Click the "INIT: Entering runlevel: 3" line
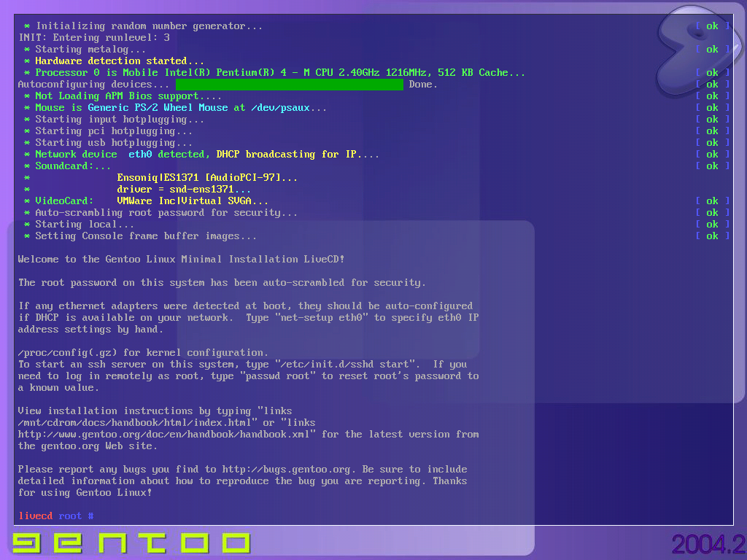This screenshot has width=747, height=560. coord(94,38)
